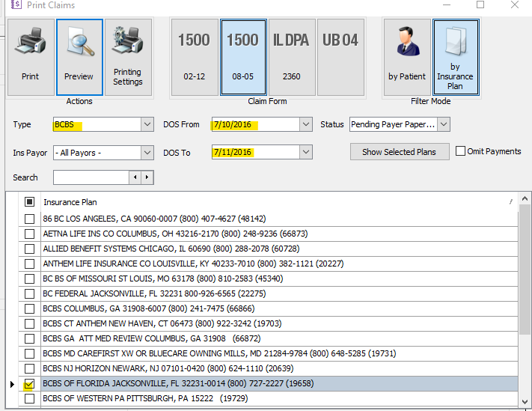Maximize the Print Claims window
The image size is (532, 411).
[480, 4]
